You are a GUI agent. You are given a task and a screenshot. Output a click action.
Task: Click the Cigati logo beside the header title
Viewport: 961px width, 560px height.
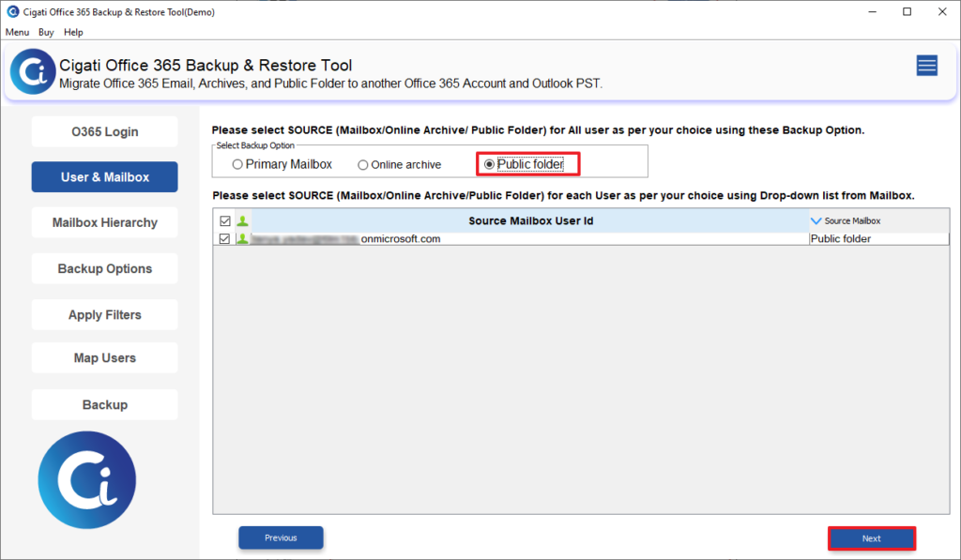pyautogui.click(x=33, y=71)
